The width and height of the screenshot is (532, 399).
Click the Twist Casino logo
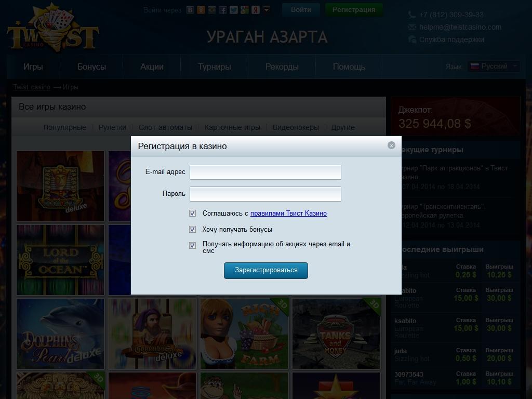(52, 30)
